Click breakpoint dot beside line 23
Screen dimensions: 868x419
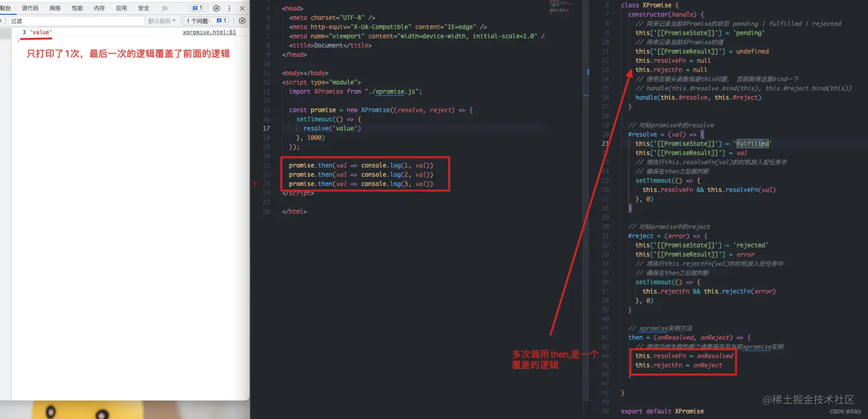pos(254,184)
